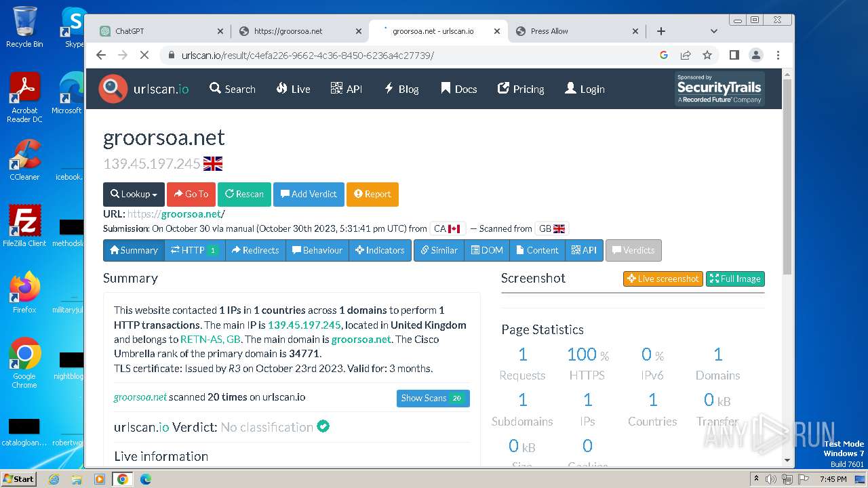
Task: Open the groorsoa.net URL link
Action: pyautogui.click(x=176, y=214)
